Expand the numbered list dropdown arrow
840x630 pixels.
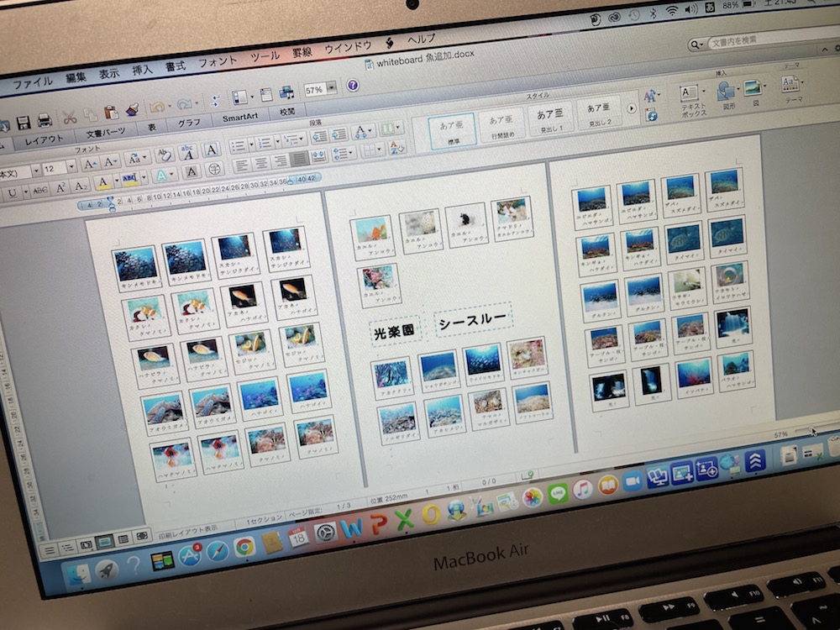(x=277, y=141)
